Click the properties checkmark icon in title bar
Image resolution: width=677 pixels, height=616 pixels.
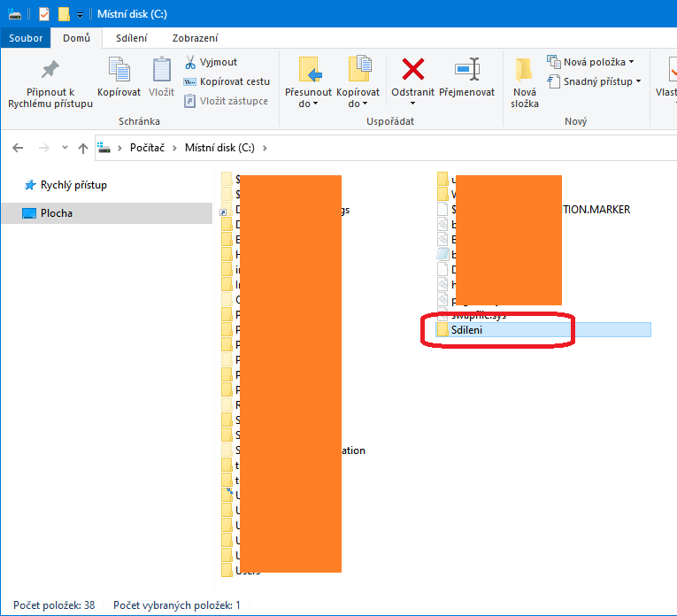(x=44, y=14)
